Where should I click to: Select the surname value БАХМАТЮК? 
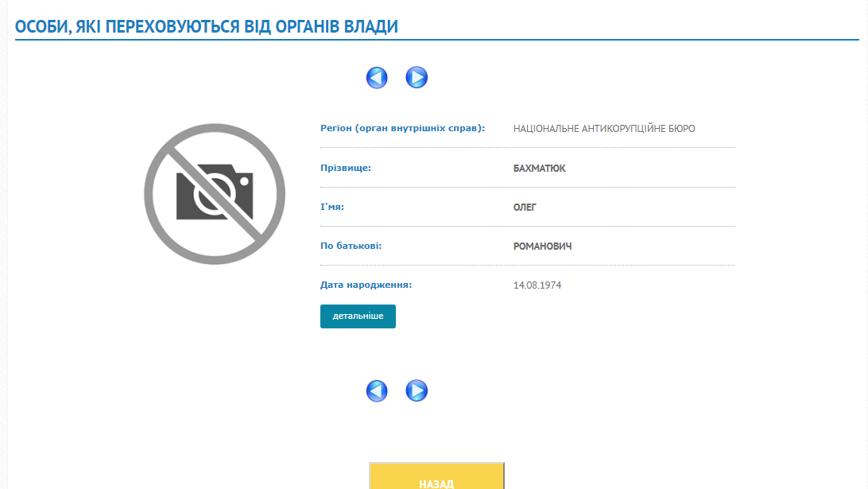pos(540,169)
